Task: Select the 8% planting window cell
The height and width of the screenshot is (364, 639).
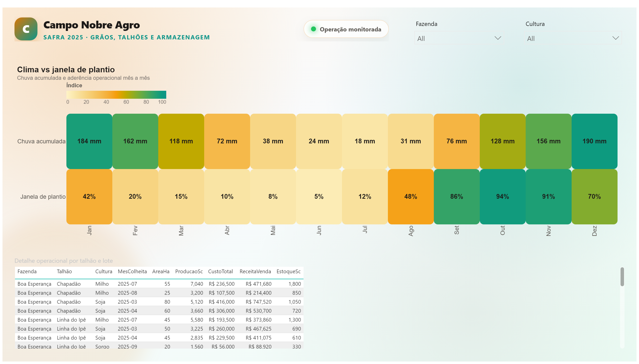Action: pyautogui.click(x=273, y=197)
